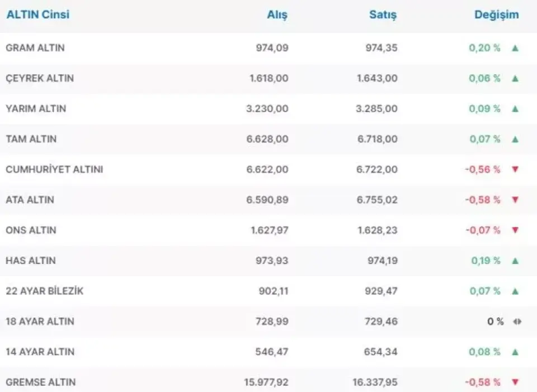This screenshot has width=537, height=392.
Task: Click the down arrow in ONS ALTIN row
Action: pyautogui.click(x=515, y=230)
